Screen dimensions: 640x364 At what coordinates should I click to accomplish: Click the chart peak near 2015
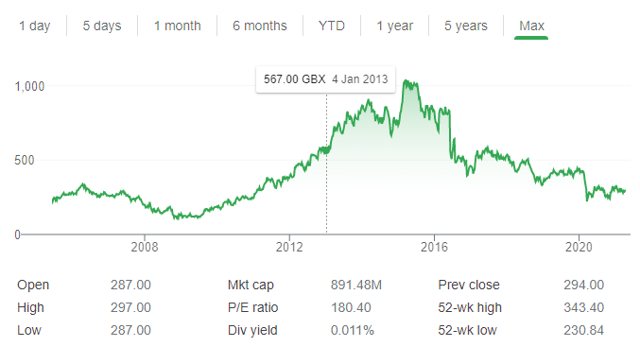[x=406, y=81]
